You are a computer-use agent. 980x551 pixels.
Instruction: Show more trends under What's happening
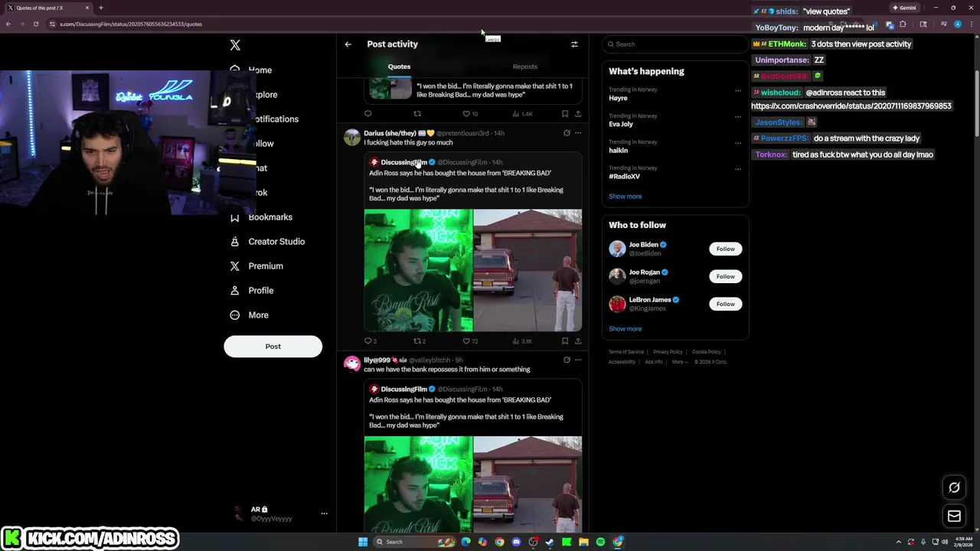point(626,197)
